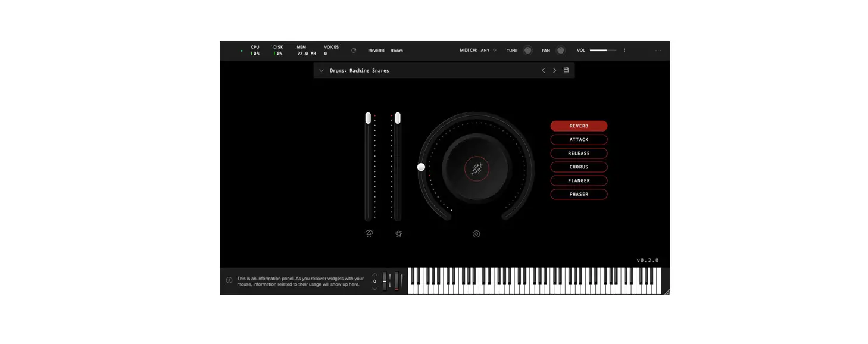Click the info icon in the information panel
The width and height of the screenshot is (868, 344).
click(x=229, y=280)
